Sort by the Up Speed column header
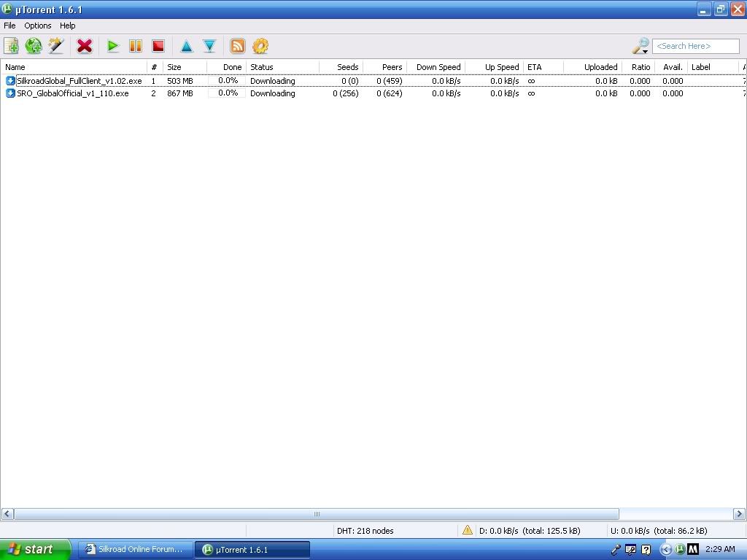 [x=494, y=67]
